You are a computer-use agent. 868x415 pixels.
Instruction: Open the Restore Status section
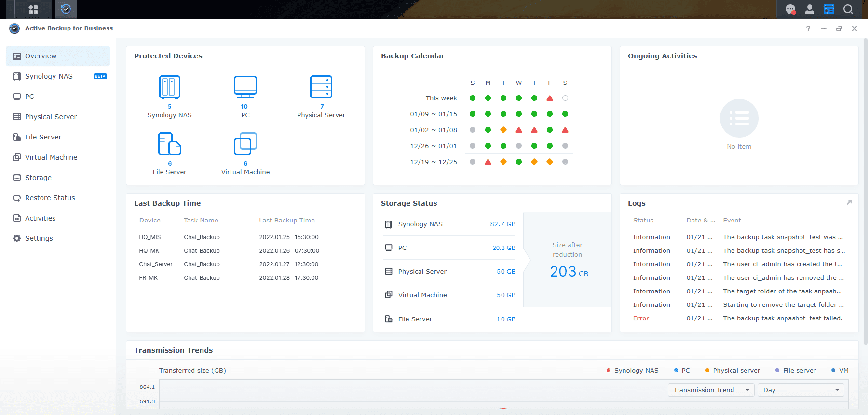[x=58, y=198]
